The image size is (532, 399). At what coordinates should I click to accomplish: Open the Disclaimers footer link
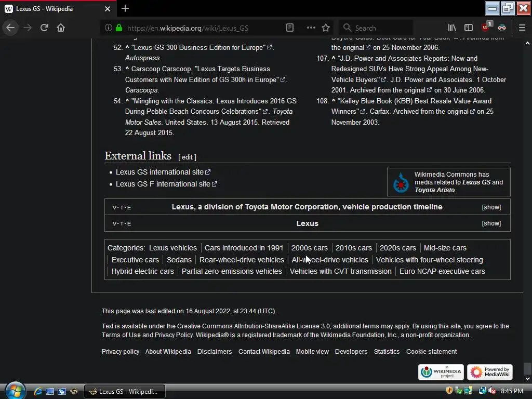pos(215,352)
